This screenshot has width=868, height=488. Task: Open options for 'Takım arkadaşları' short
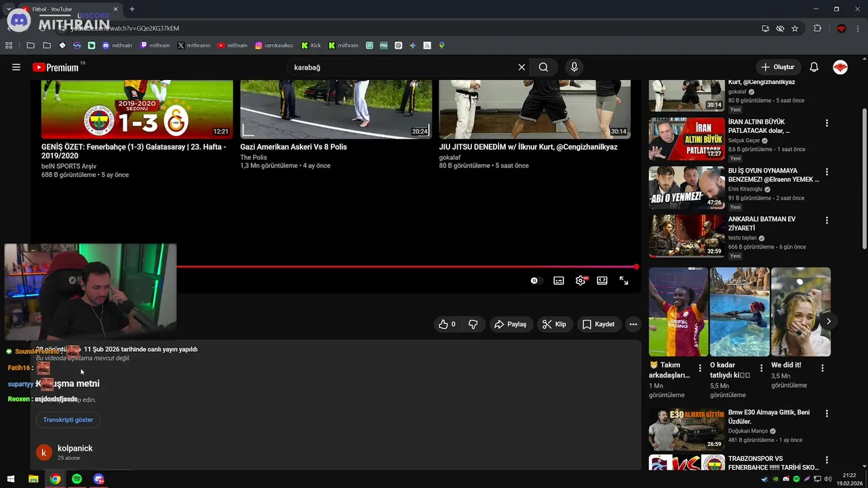[701, 368]
